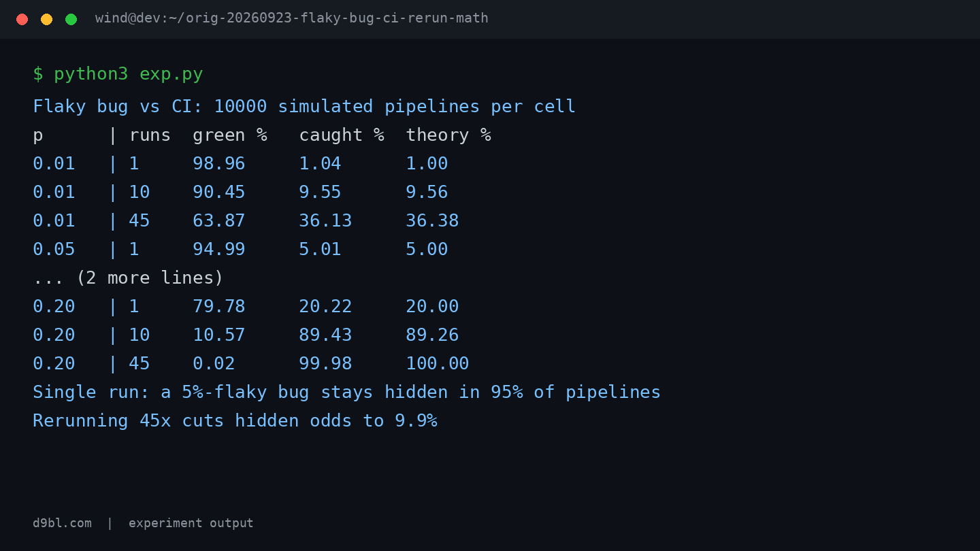Image resolution: width=980 pixels, height=551 pixels.
Task: Select the 'Flaky bug vs CI' header line
Action: click(304, 106)
